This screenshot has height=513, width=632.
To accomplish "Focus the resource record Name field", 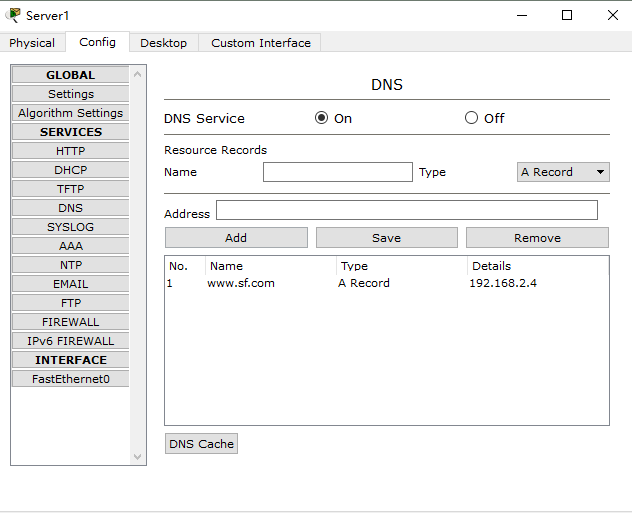I will pyautogui.click(x=338, y=172).
